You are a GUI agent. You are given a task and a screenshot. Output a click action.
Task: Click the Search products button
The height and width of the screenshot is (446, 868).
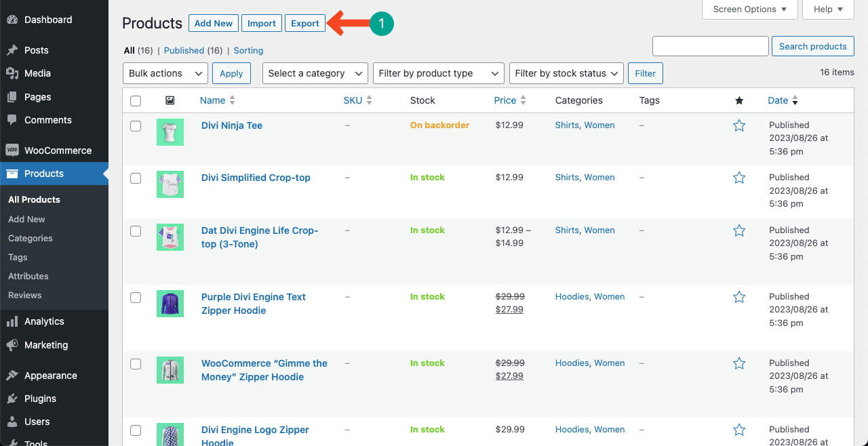tap(813, 46)
